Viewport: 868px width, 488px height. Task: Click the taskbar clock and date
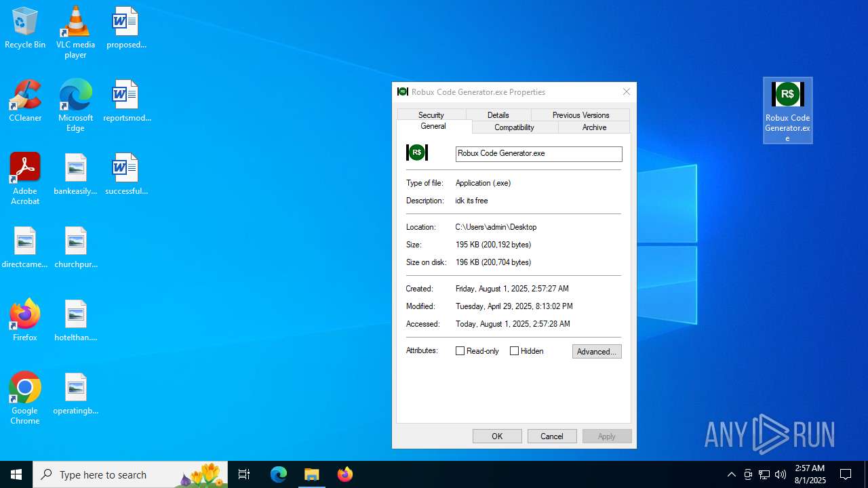(x=810, y=474)
